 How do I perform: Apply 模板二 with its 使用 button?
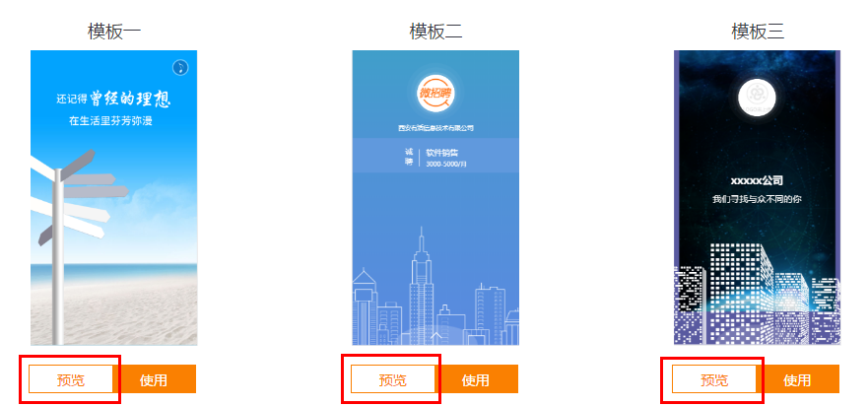click(x=476, y=379)
